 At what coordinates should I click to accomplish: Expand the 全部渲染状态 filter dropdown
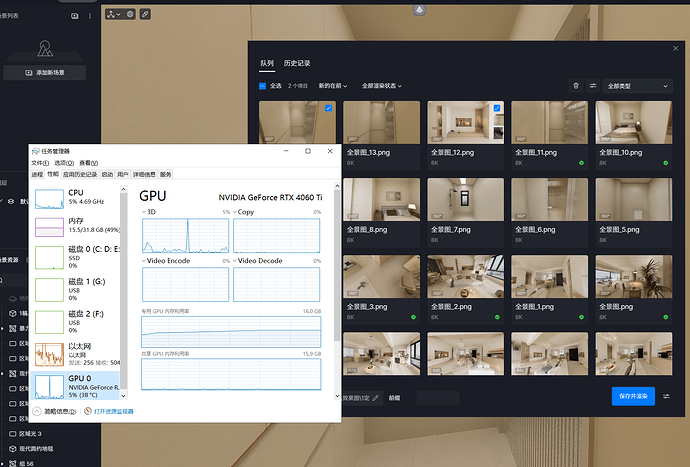tap(382, 86)
